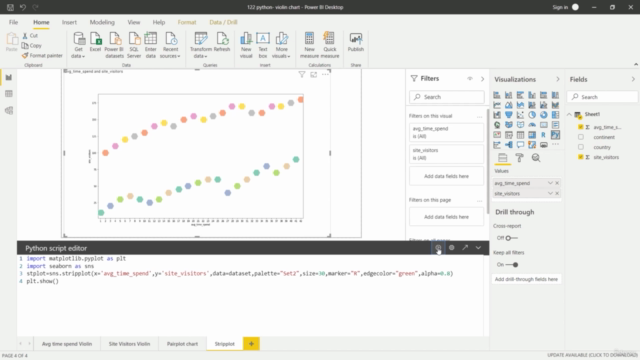640x360 pixels.
Task: Open site_visitors value dropdown arrow
Action: click(550, 193)
